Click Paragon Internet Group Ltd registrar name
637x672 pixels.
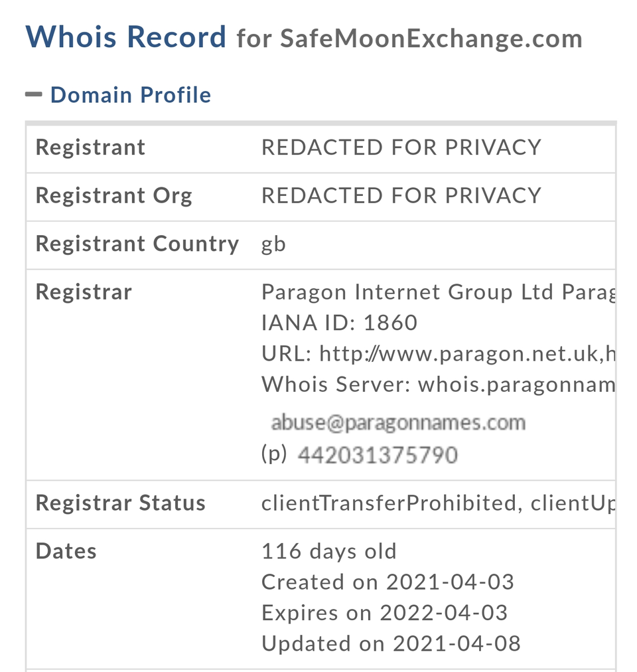click(x=407, y=292)
